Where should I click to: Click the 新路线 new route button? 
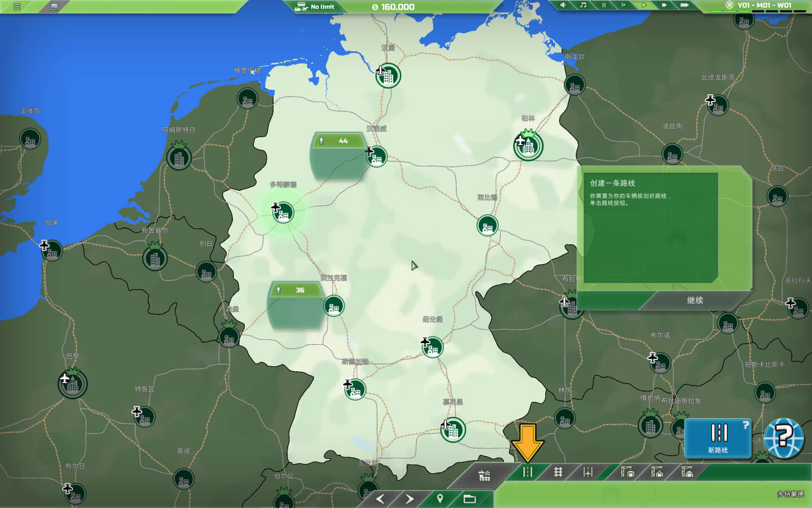718,438
